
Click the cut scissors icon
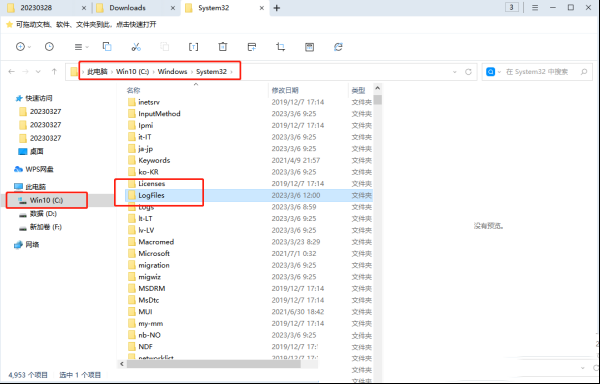(x=136, y=47)
